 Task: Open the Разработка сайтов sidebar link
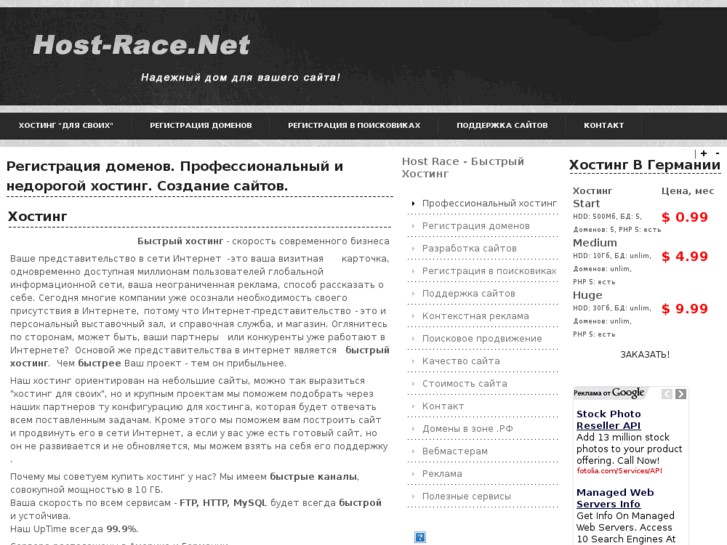(x=469, y=249)
